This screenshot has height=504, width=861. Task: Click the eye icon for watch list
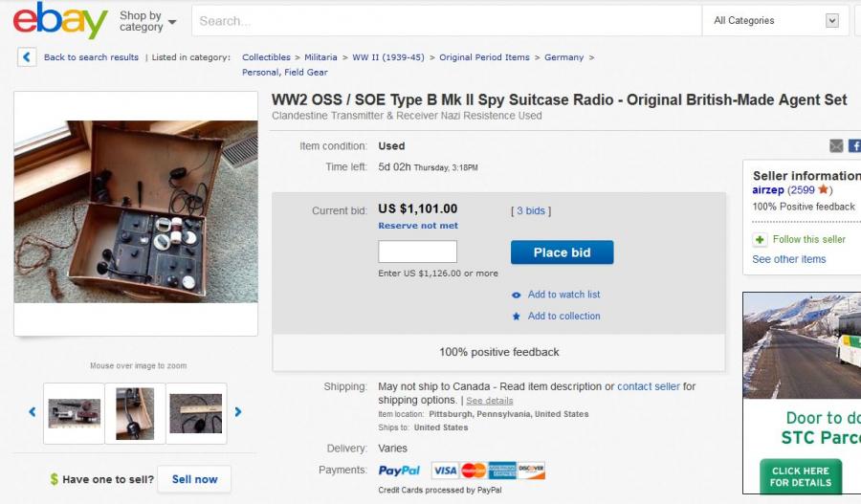(517, 296)
